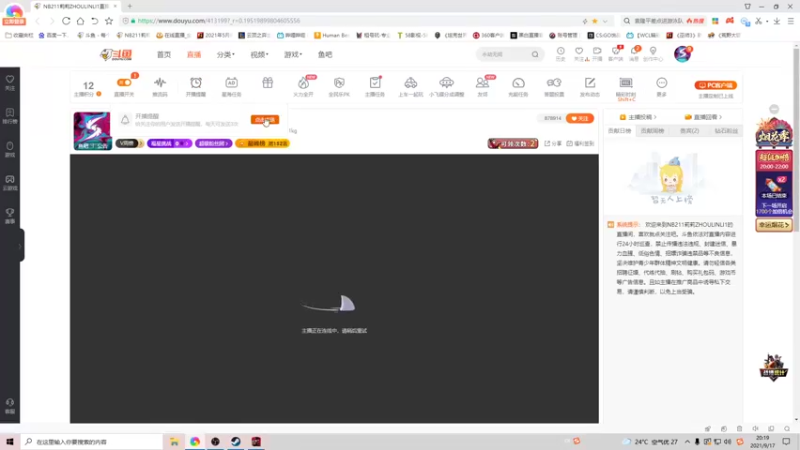The image size is (800, 450).
Task: Open the 推流码 stream code waveform icon
Action: pyautogui.click(x=160, y=83)
